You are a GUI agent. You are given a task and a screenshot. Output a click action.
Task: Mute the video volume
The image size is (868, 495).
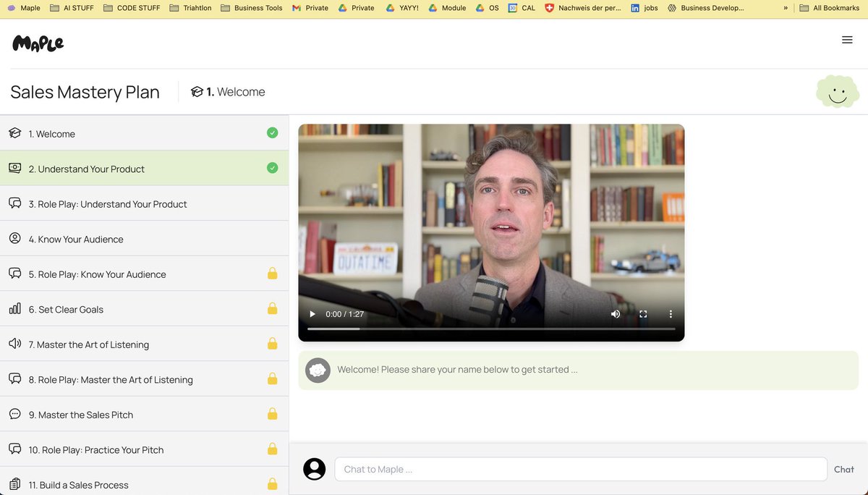tap(616, 314)
